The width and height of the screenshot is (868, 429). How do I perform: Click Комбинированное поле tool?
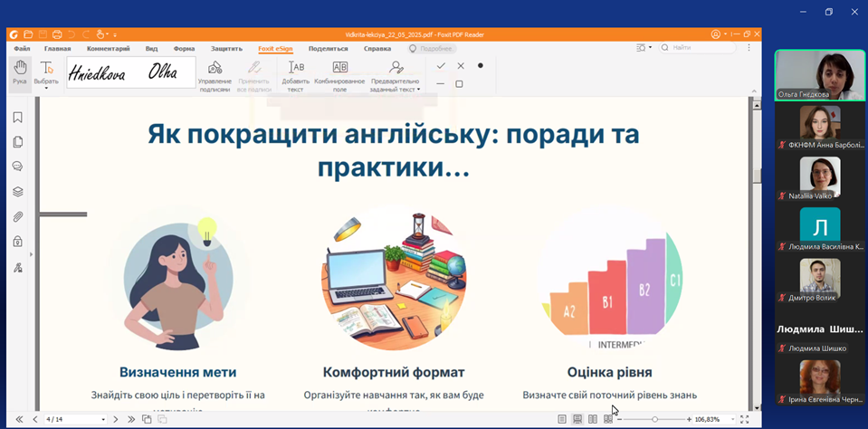point(339,76)
